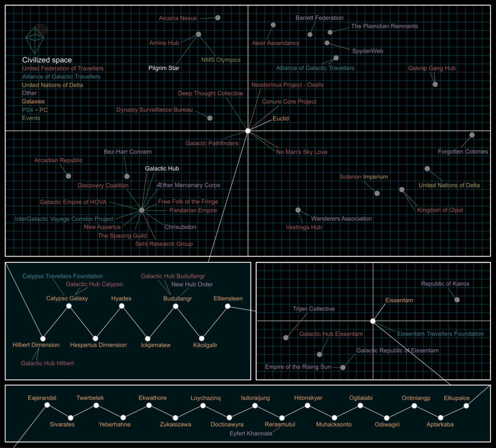The width and height of the screenshot is (496, 448).
Task: Click the InterGalactic Voyage Corridor Project label
Action: [x=64, y=219]
